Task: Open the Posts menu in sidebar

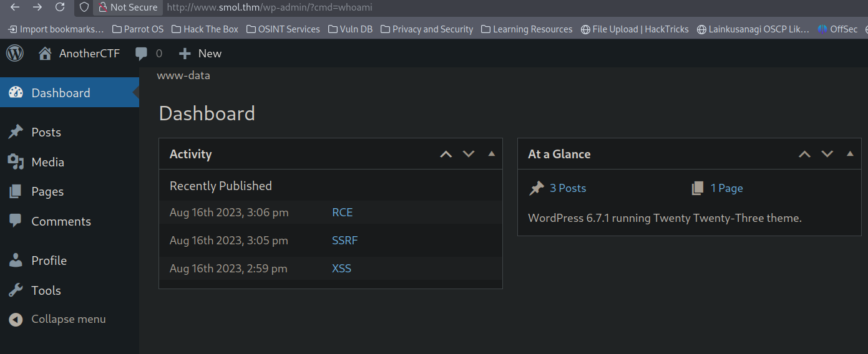Action: [46, 132]
